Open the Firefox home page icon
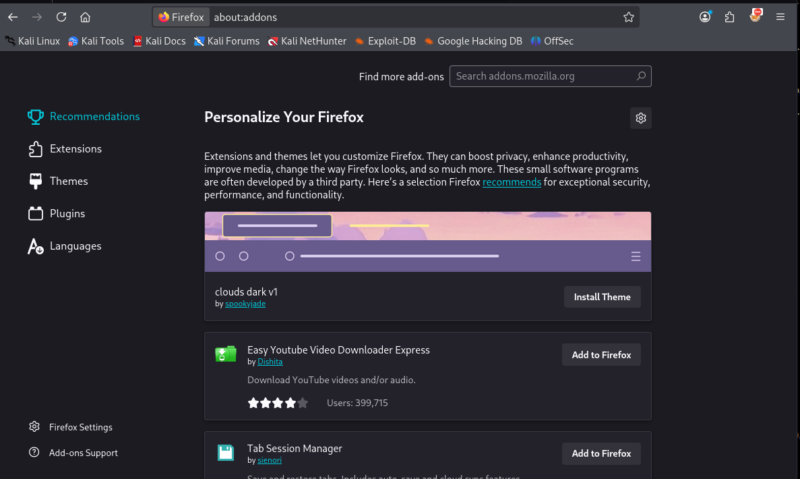The image size is (800, 479). tap(85, 17)
